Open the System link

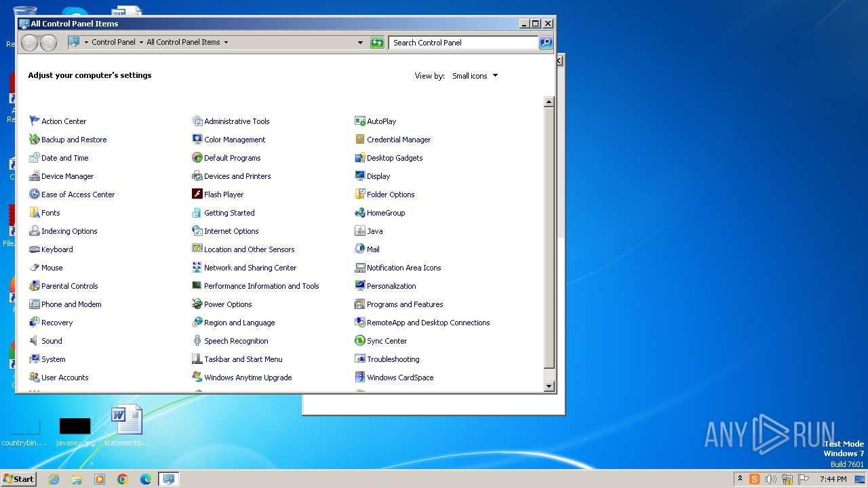click(x=54, y=359)
